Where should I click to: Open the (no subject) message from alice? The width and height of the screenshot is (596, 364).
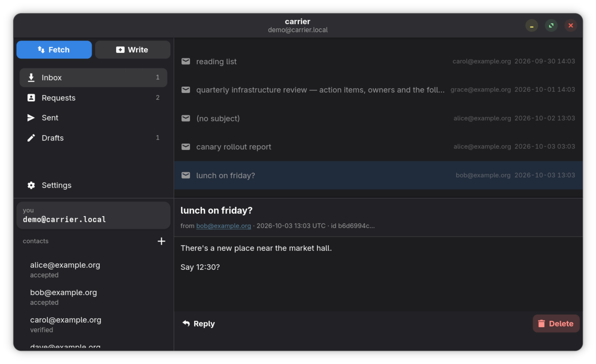click(x=378, y=118)
